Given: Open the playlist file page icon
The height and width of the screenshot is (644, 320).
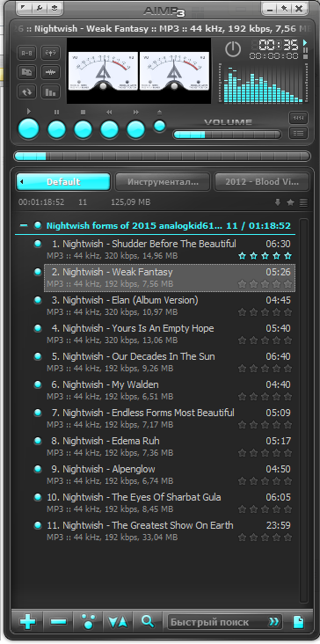Looking at the screenshot, I should (x=298, y=622).
